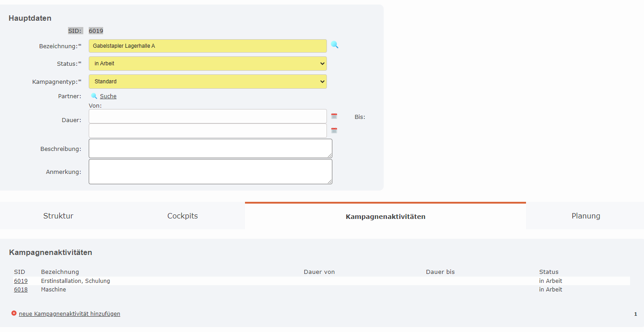
Task: Open the calendar picker for the Von date
Action: pos(334,116)
